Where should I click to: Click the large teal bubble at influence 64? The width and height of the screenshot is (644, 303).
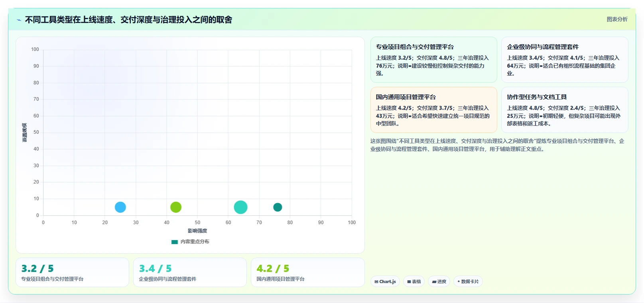coord(240,207)
